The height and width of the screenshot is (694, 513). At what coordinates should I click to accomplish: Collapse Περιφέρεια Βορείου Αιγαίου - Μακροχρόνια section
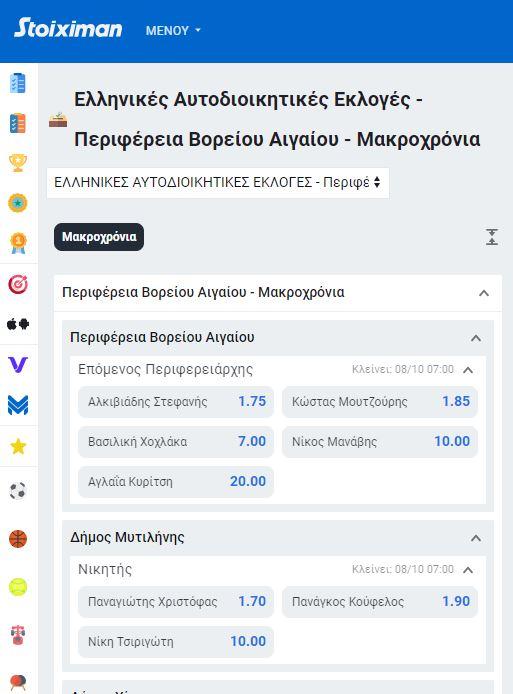pos(484,293)
